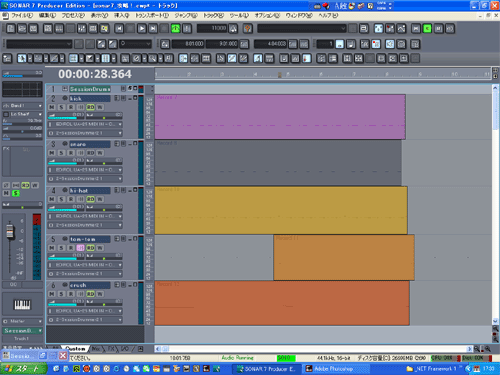Viewport: 500px width, 375px height.
Task: Open the 挿入 (Insert) menu
Action: 122,15
